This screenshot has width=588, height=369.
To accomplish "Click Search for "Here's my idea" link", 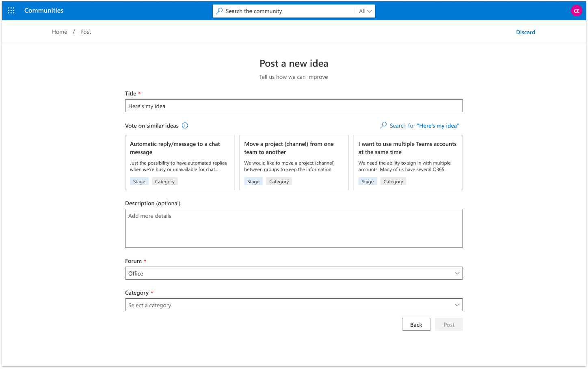I will [424, 126].
